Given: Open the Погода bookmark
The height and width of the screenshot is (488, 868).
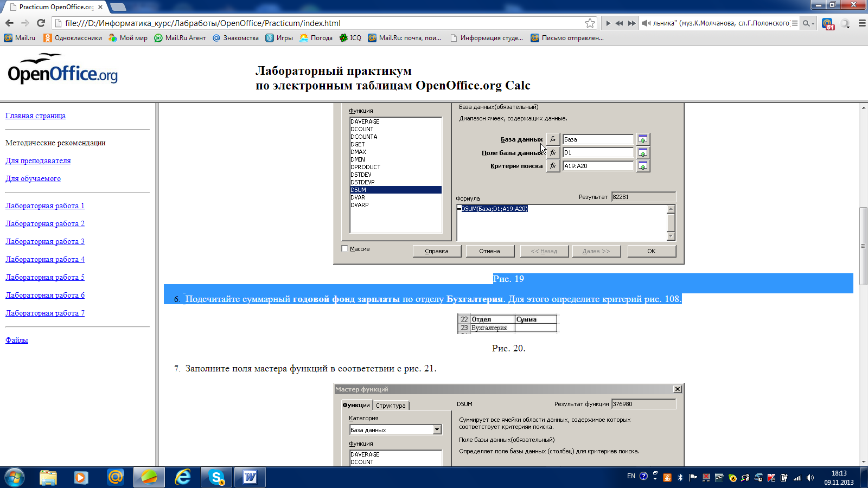Looking at the screenshot, I should tap(316, 38).
